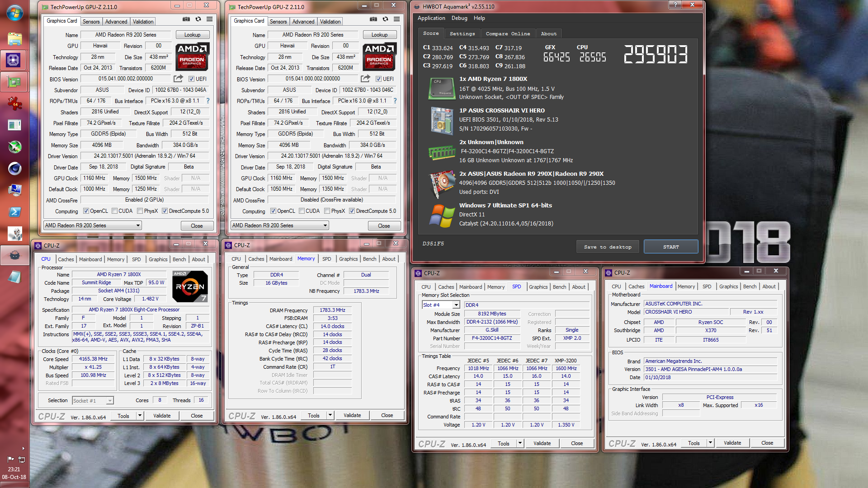
Task: Open Aquamark Settings tab
Action: pos(462,34)
